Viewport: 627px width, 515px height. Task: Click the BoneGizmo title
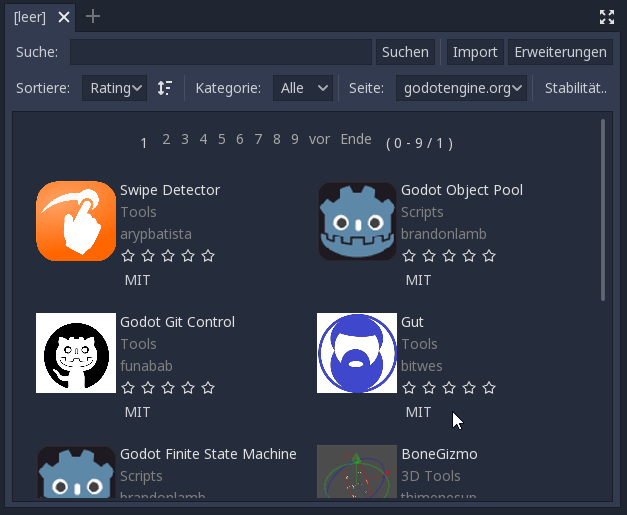[439, 454]
